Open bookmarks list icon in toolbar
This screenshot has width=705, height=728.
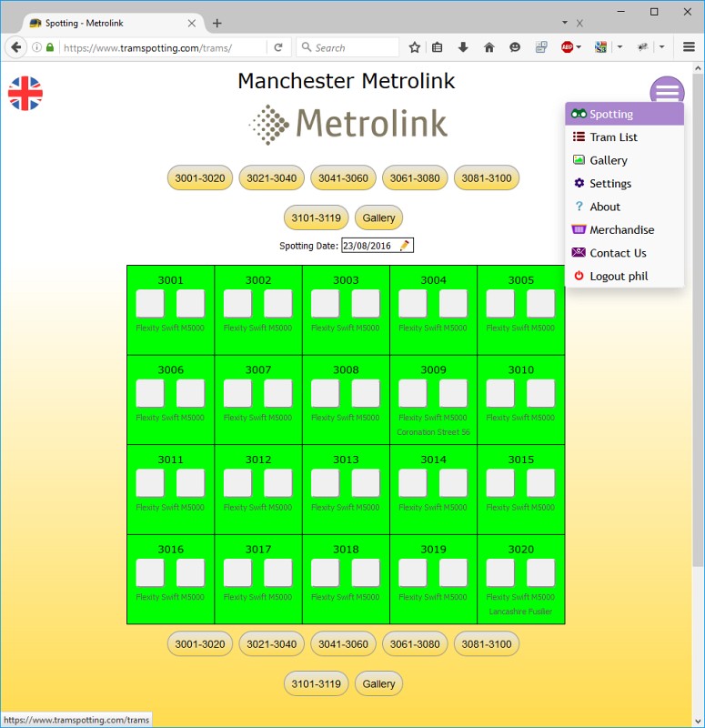pyautogui.click(x=438, y=47)
